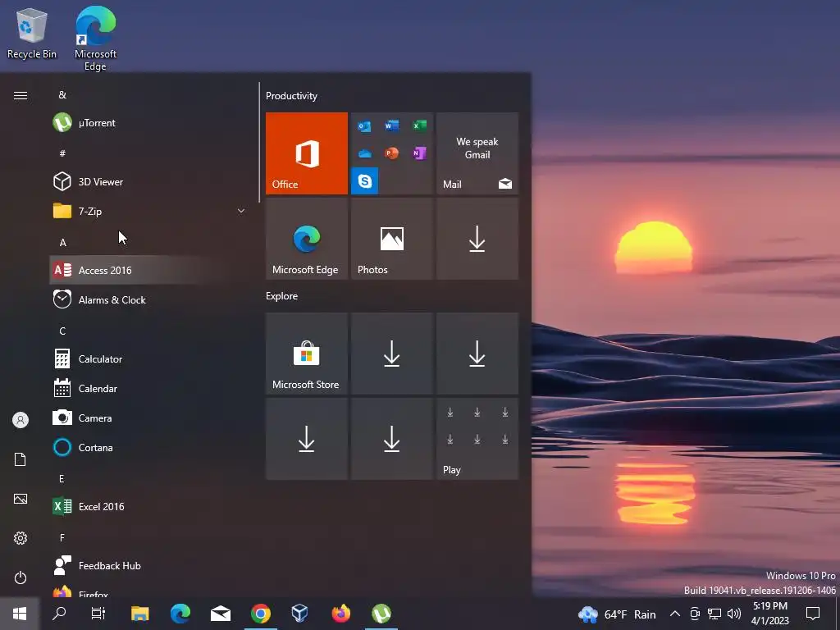
Task: Open Skype in the Office apps tile
Action: [365, 181]
